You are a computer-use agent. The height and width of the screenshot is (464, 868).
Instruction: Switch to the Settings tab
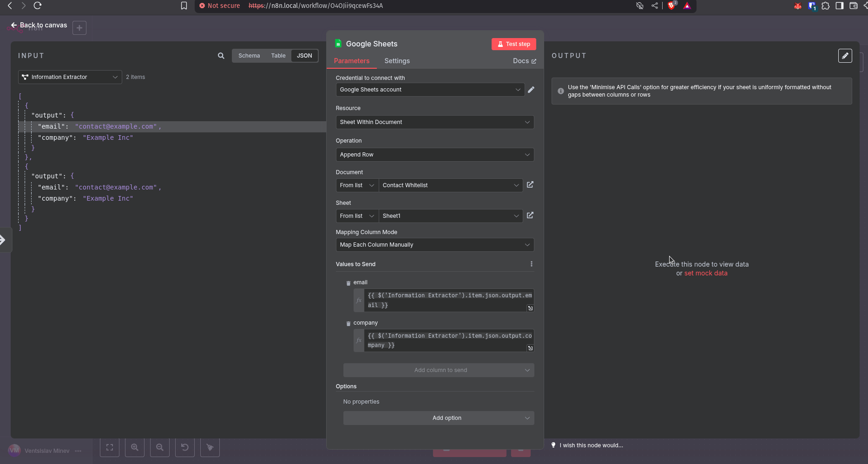tap(397, 61)
